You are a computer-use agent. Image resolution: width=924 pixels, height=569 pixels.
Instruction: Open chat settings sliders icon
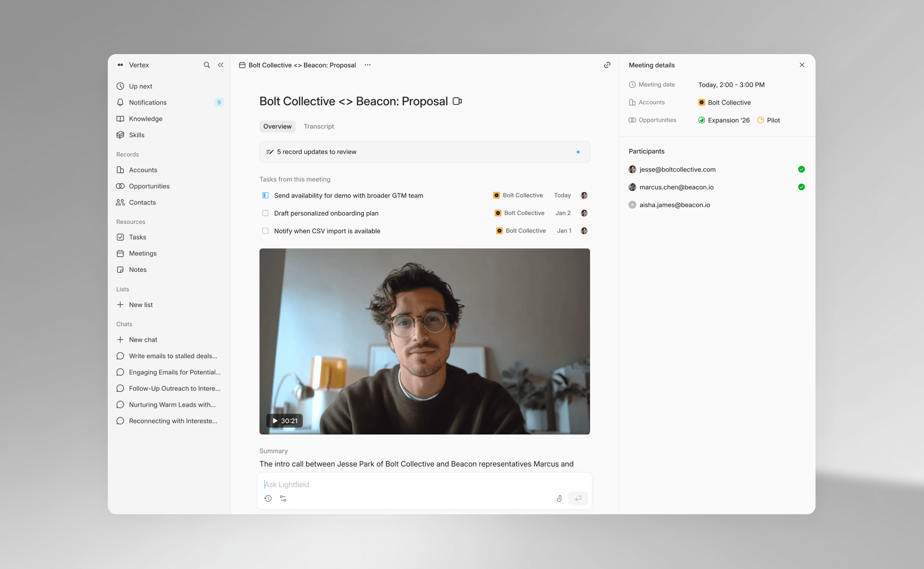pos(283,498)
